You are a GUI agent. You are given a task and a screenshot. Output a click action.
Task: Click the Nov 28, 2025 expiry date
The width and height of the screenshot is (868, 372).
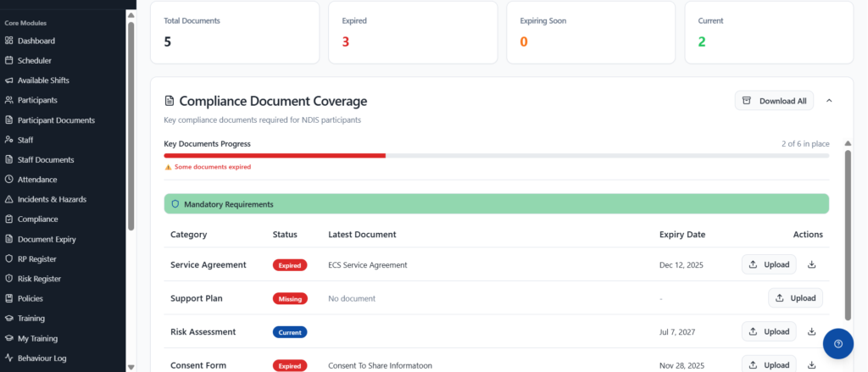tap(682, 365)
